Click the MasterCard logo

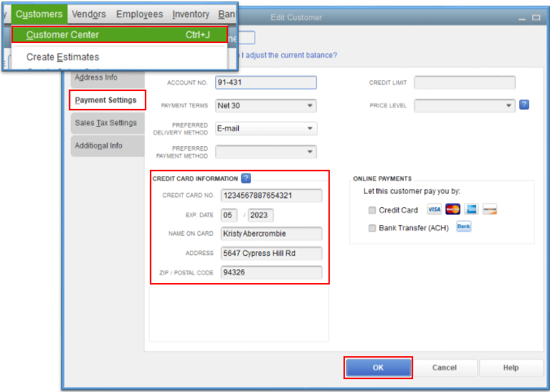pyautogui.click(x=452, y=209)
